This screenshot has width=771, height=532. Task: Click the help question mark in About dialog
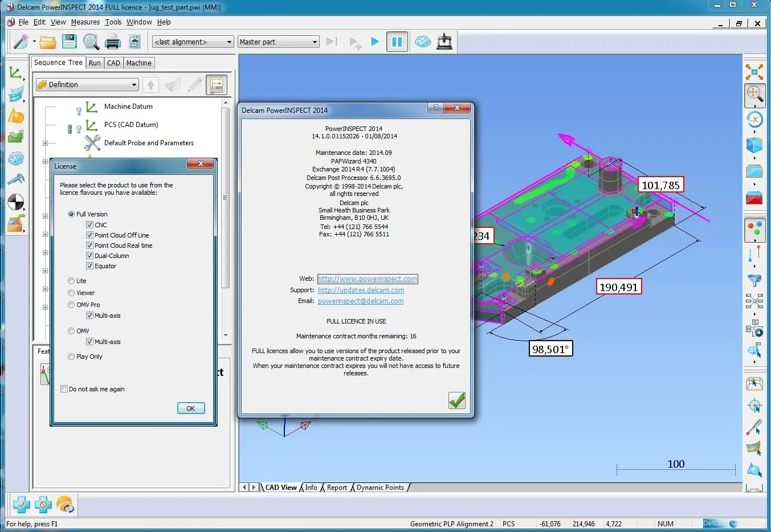point(436,108)
